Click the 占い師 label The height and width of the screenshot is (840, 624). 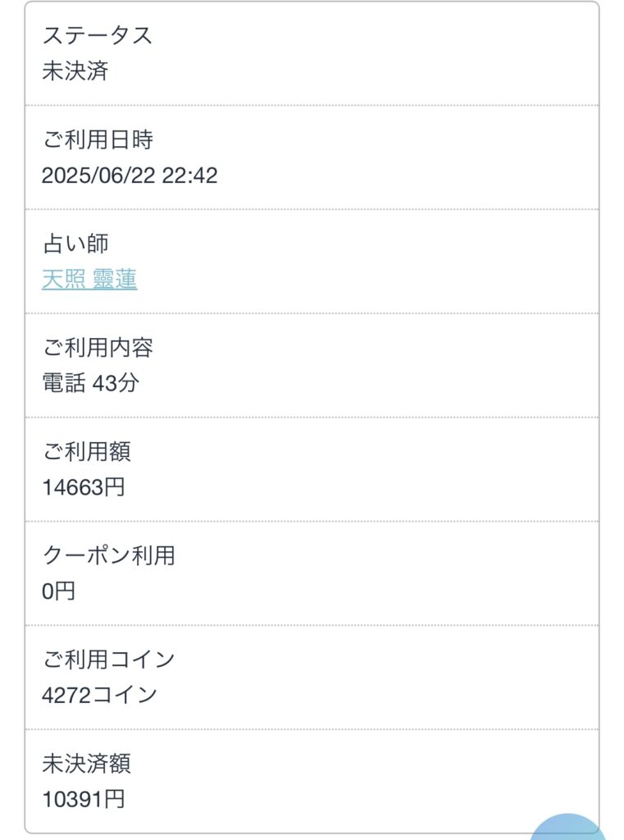pos(75,244)
